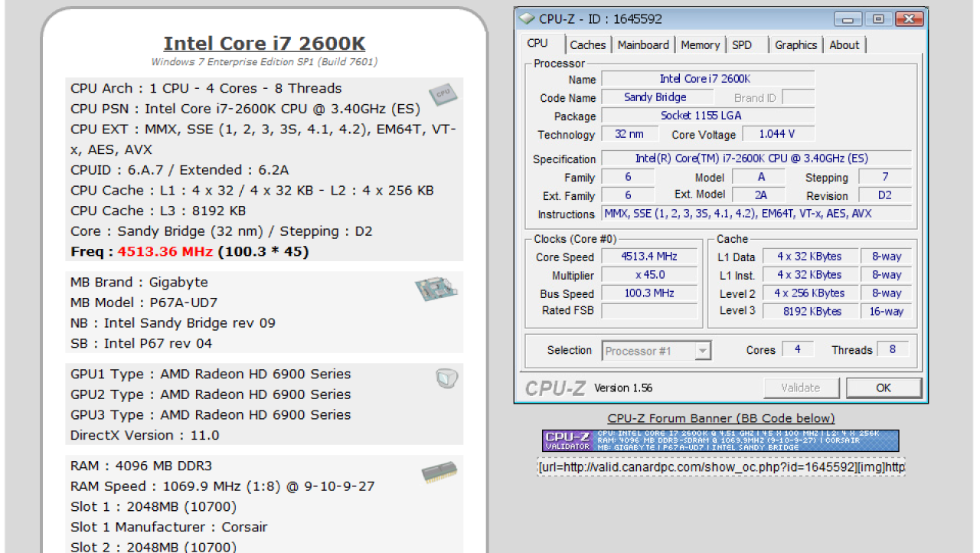Click the CPU-Z Forum Banner link text
Image resolution: width=980 pixels, height=553 pixels.
pyautogui.click(x=720, y=418)
